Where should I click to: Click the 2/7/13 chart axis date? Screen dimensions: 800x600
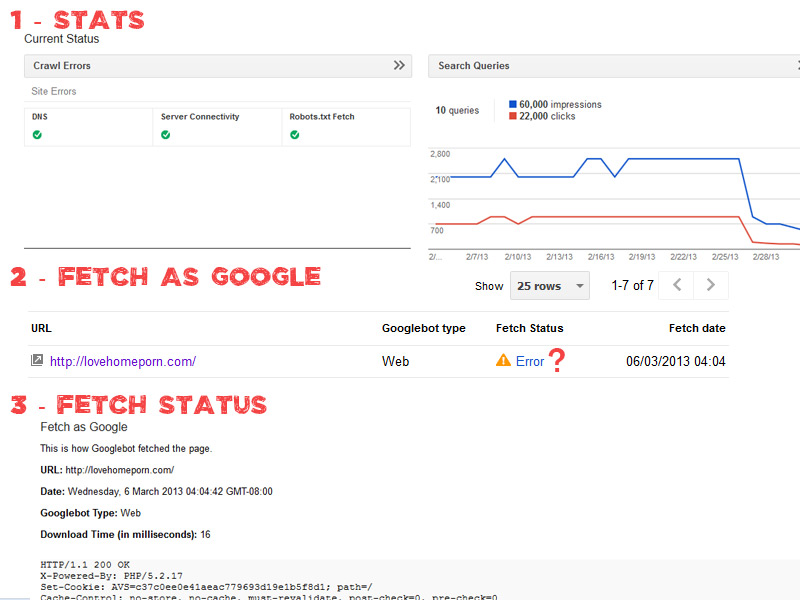(477, 257)
